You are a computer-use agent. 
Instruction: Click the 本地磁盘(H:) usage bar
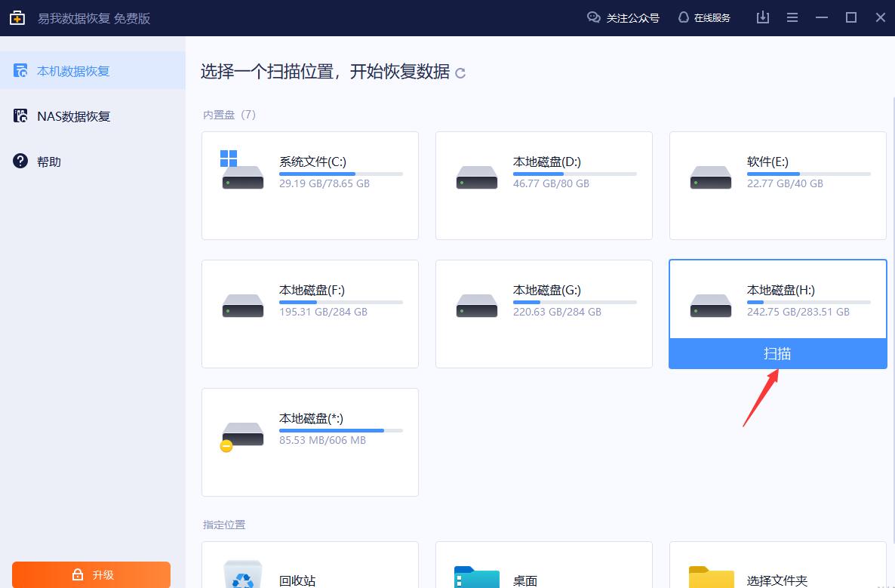[808, 302]
